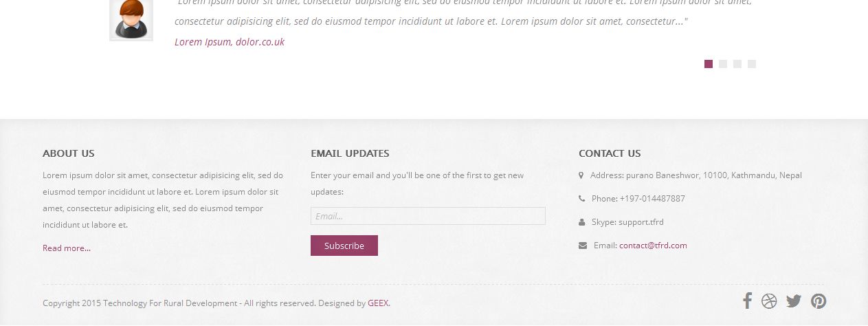Follow the Read more... link

(x=67, y=248)
